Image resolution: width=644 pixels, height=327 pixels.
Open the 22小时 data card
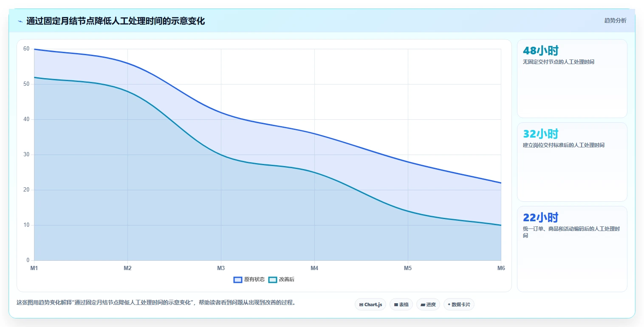572,249
